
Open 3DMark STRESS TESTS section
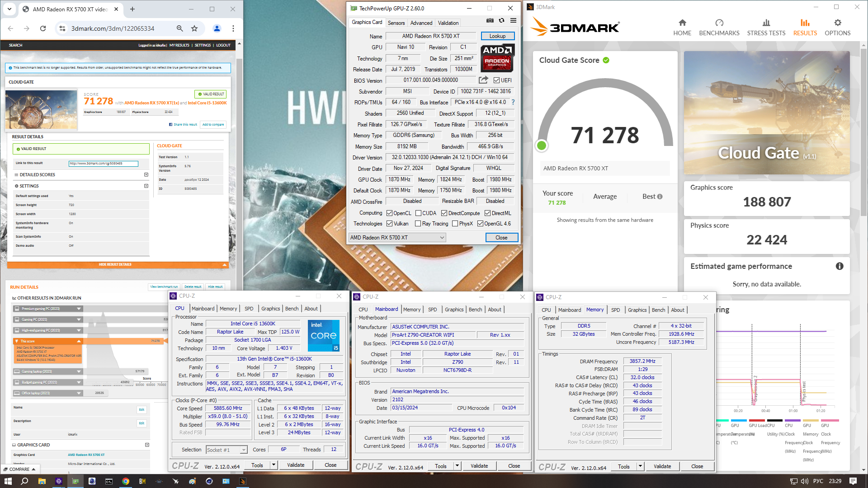point(766,27)
